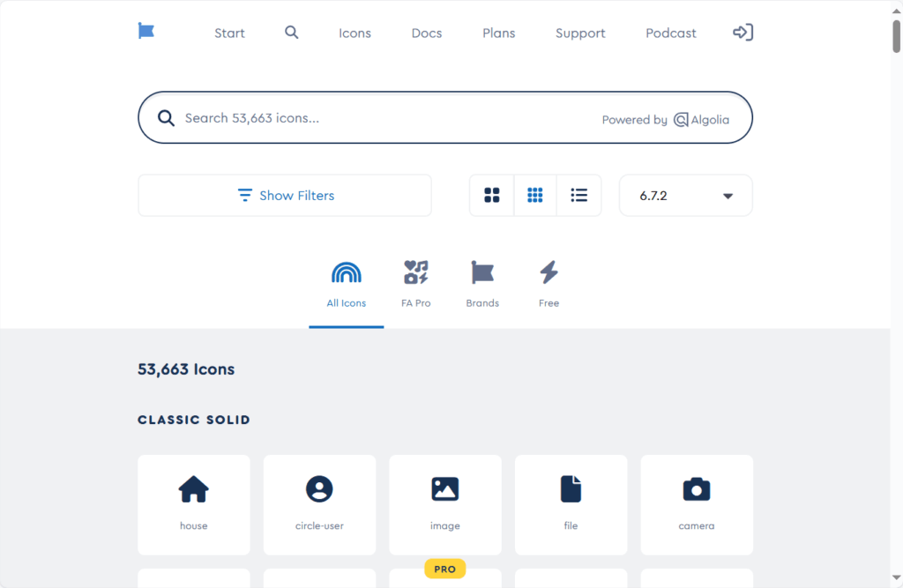Image resolution: width=903 pixels, height=588 pixels.
Task: Select the Free tab
Action: (549, 287)
